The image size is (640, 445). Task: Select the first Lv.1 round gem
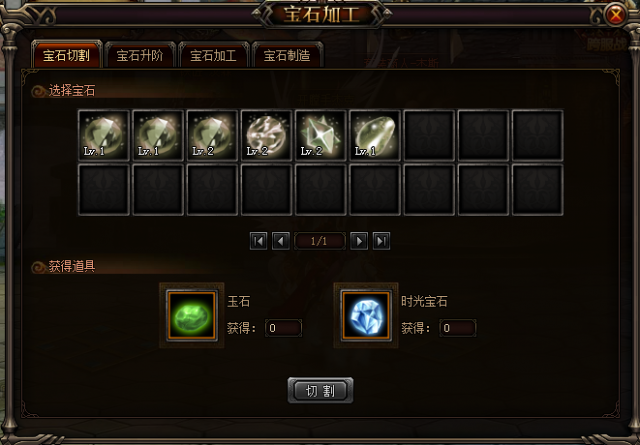click(x=104, y=135)
